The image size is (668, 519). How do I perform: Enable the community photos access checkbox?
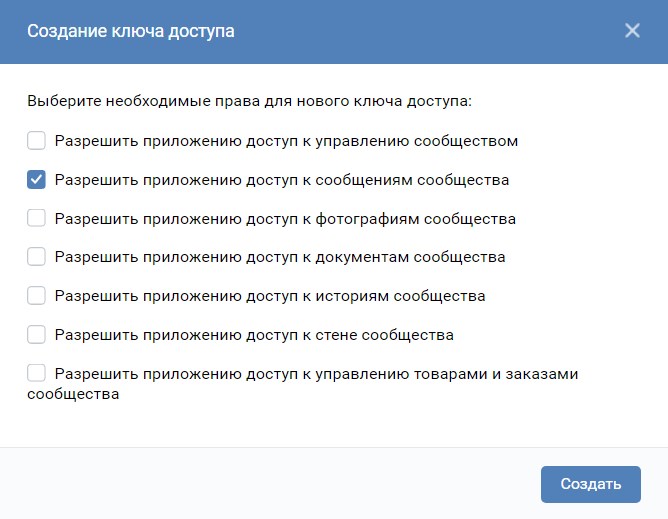tap(37, 218)
